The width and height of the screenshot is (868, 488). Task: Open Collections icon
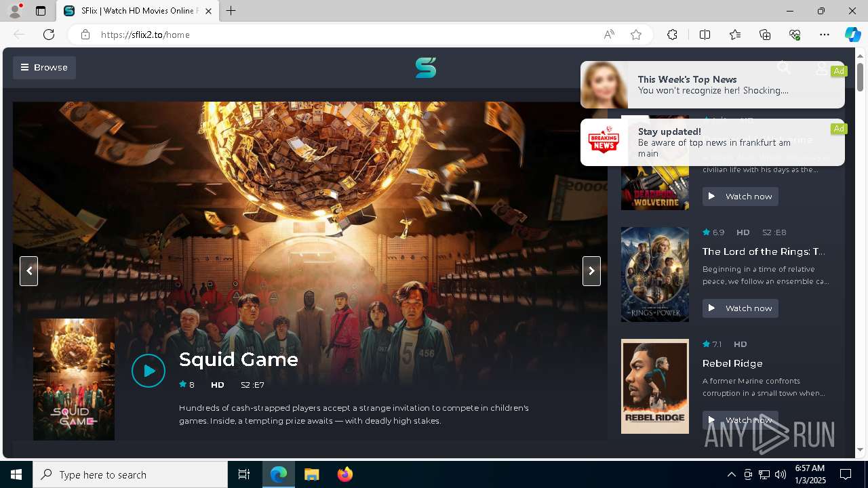(765, 35)
